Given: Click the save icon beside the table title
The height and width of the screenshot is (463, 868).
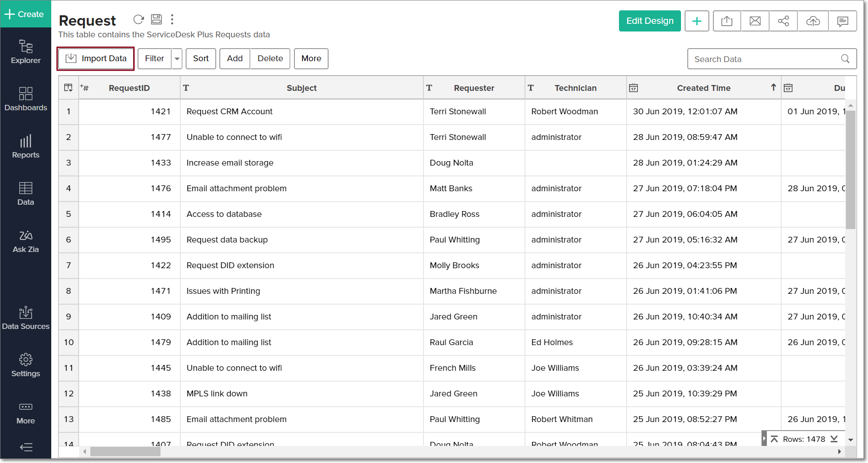Looking at the screenshot, I should pos(156,19).
